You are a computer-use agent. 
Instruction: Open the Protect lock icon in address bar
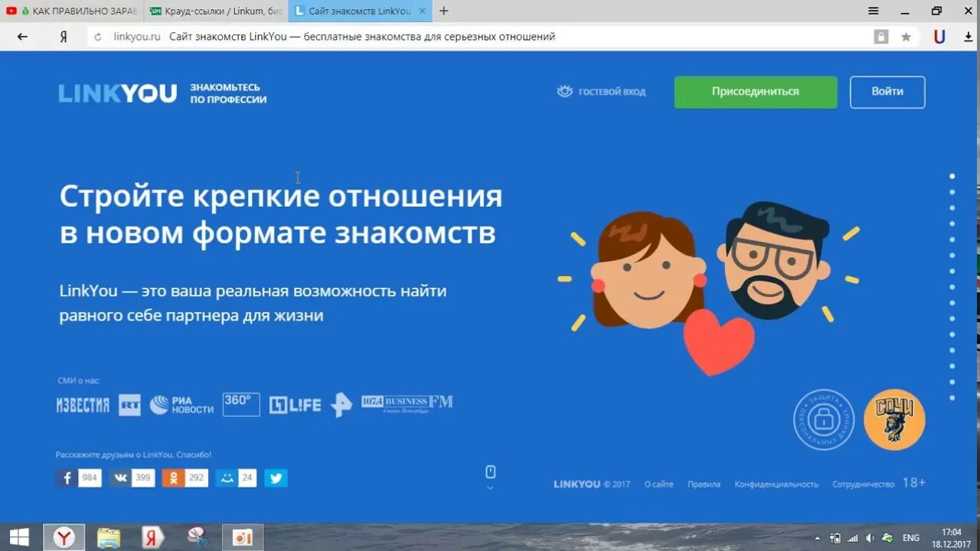pyautogui.click(x=881, y=37)
